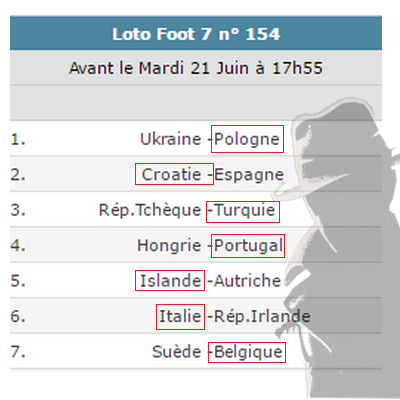Select the boxed Croatie pick
The height and width of the screenshot is (400, 400).
(174, 174)
